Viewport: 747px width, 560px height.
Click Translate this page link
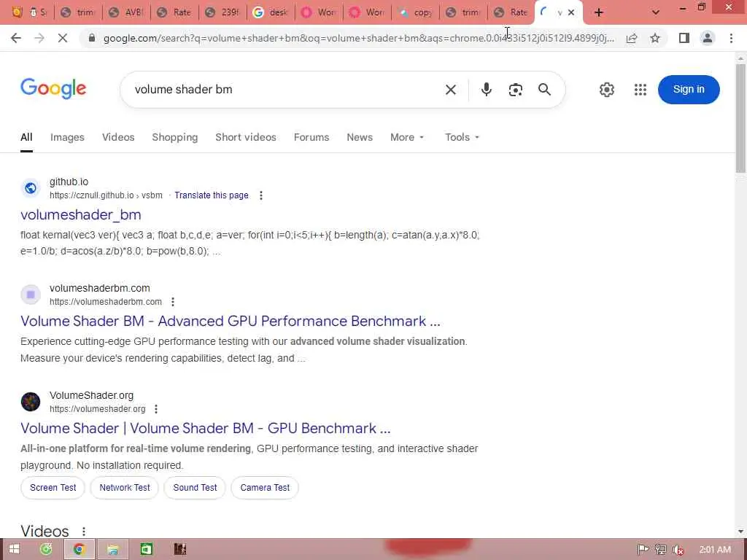pos(212,195)
